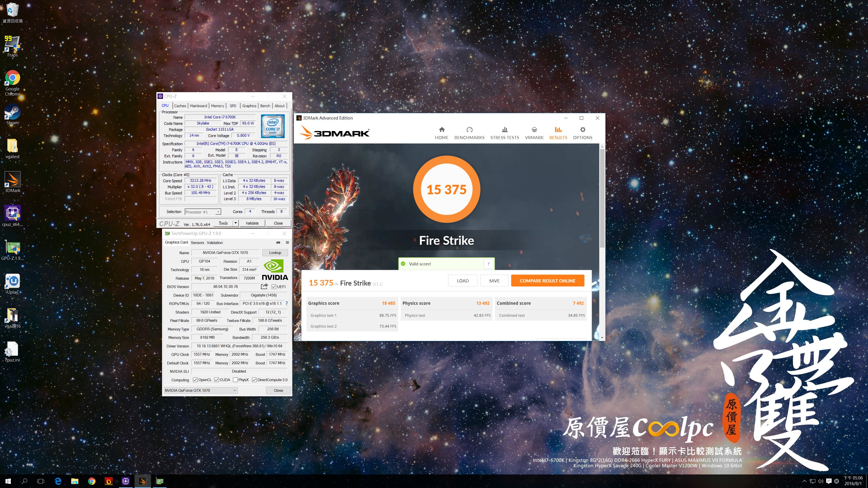Switch to CPU-Z Graphics tab

tap(249, 106)
